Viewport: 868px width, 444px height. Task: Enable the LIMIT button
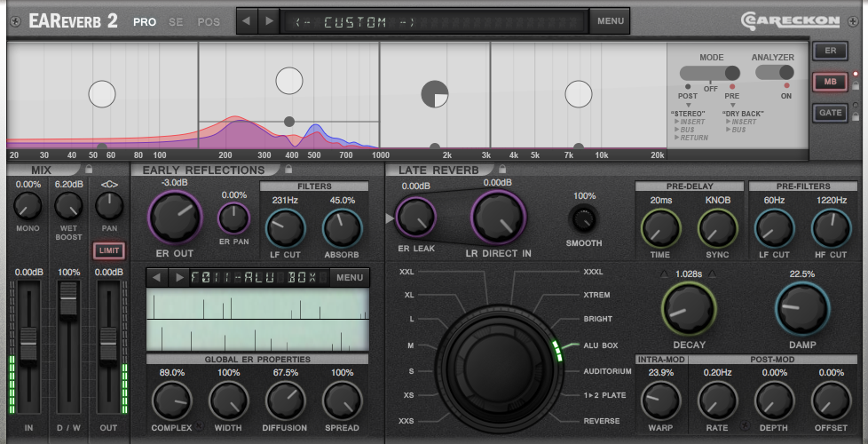click(x=109, y=250)
